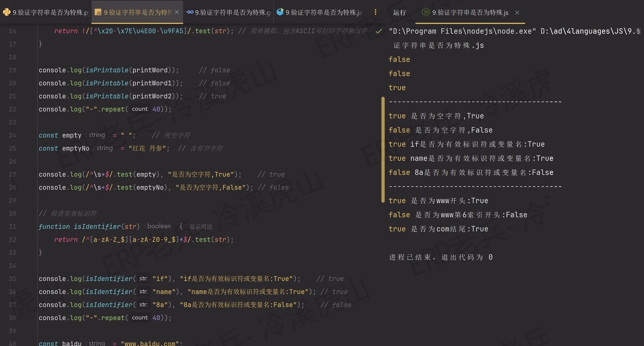This screenshot has height=346, width=644.
Task: Click the Python icon on the first file tab
Action: (x=6, y=12)
